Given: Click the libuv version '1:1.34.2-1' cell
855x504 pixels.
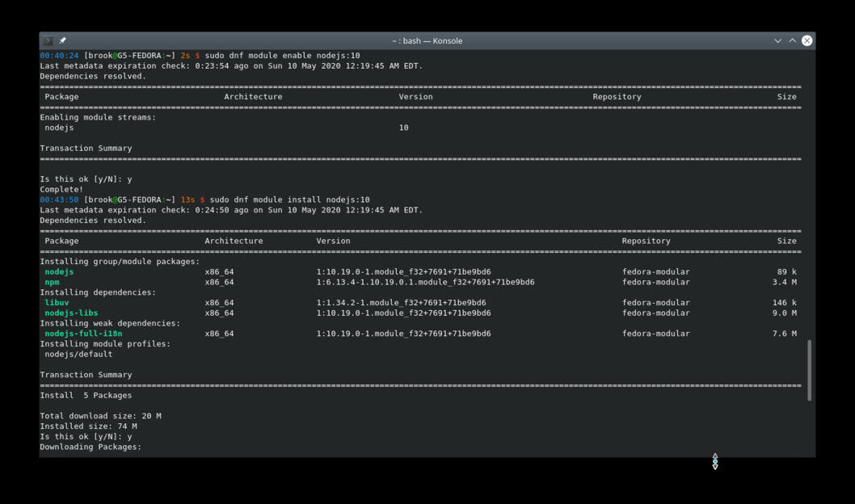Looking at the screenshot, I should click(x=402, y=303).
